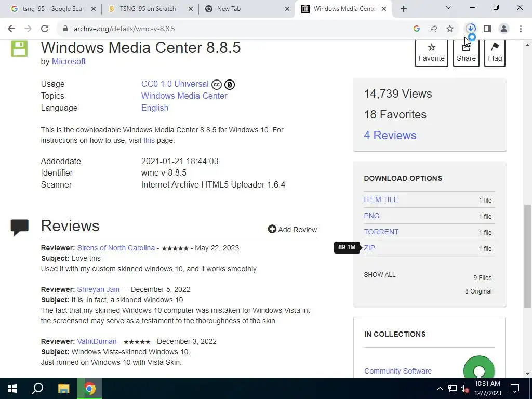Show hidden system tray icons
532x399 pixels.
pyautogui.click(x=440, y=389)
